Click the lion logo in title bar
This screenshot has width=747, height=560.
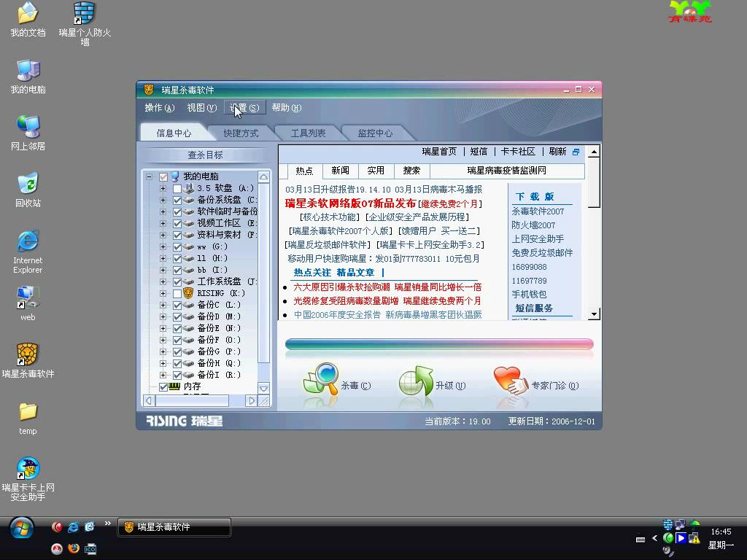pos(149,90)
